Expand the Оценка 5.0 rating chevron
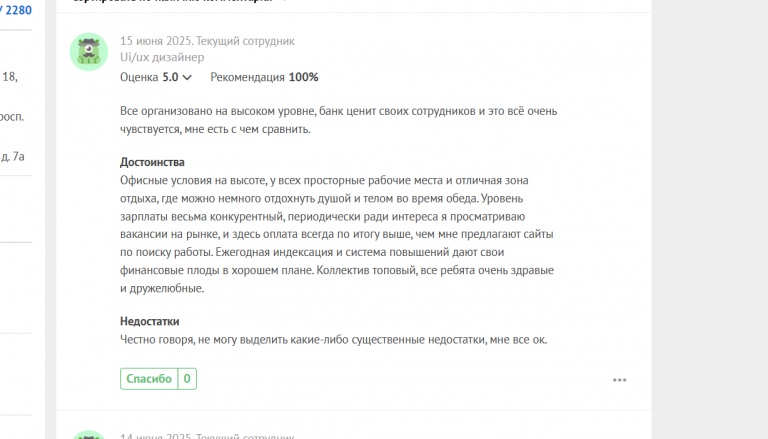 (187, 78)
